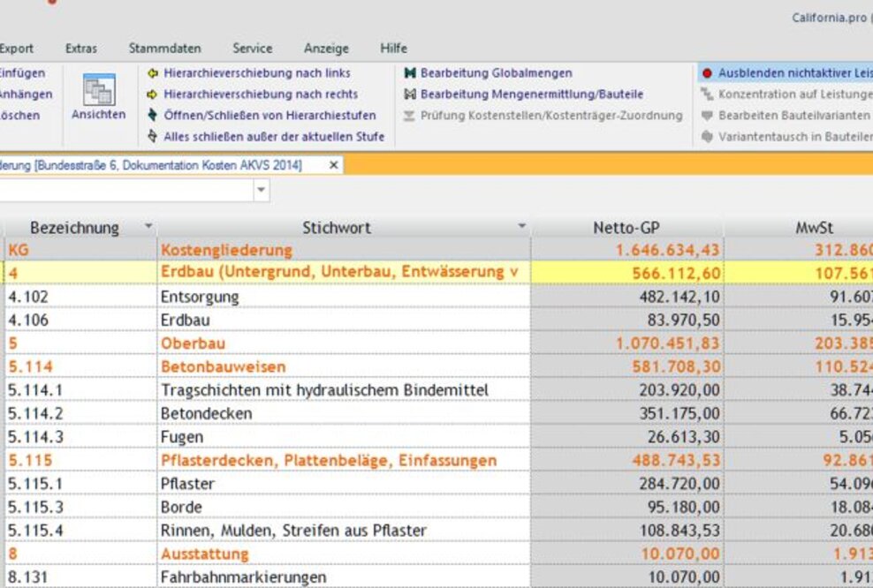Screen dimensions: 873x588
Task: Click the Einfügen command
Action: pos(19,72)
